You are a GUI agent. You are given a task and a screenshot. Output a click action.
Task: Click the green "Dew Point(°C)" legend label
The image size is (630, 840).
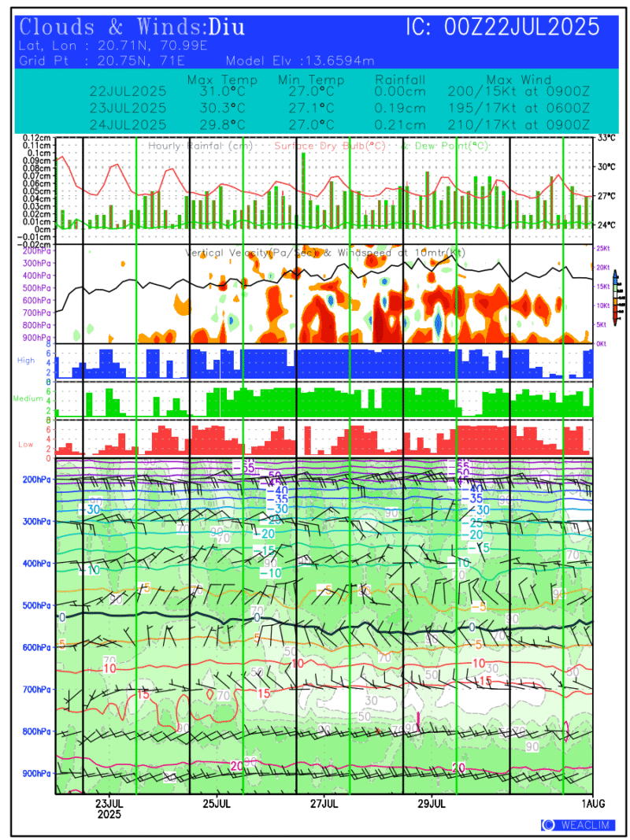[x=449, y=146]
